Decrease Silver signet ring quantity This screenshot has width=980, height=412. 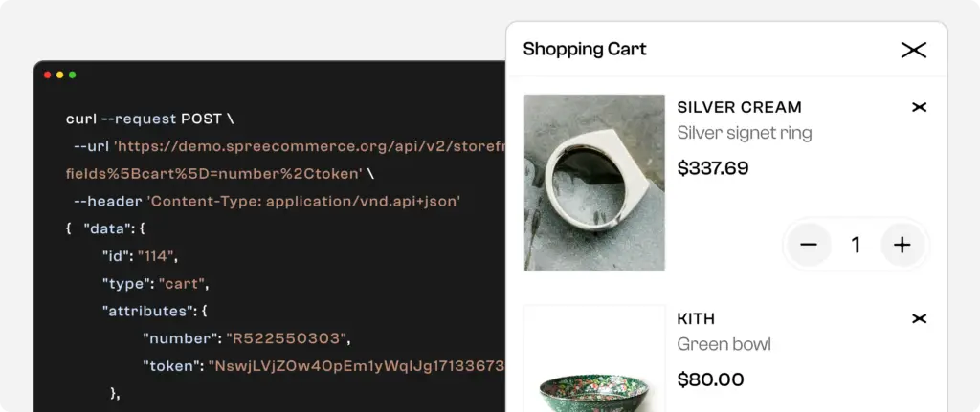click(x=809, y=246)
